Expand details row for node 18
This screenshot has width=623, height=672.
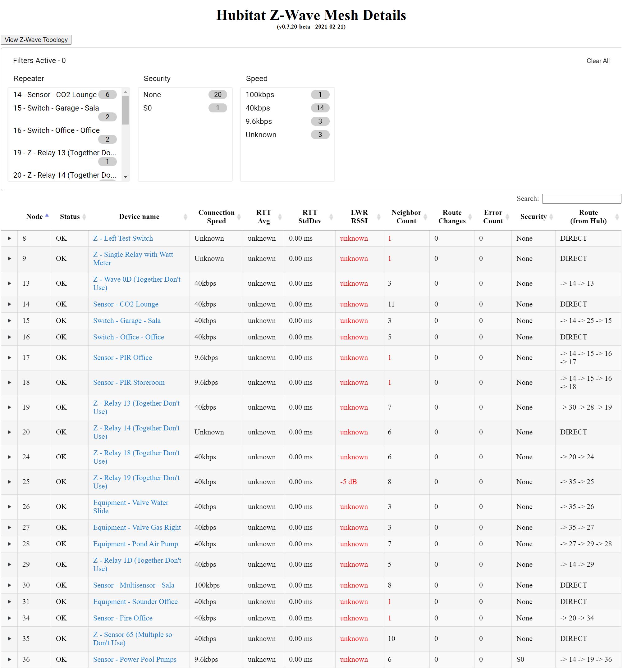(9, 383)
